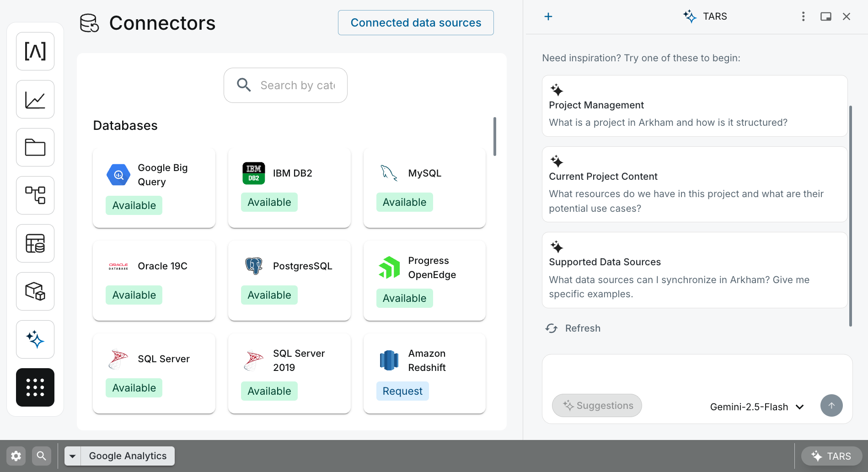Open the dropdown arrow beside Google Analytics

tap(73, 456)
